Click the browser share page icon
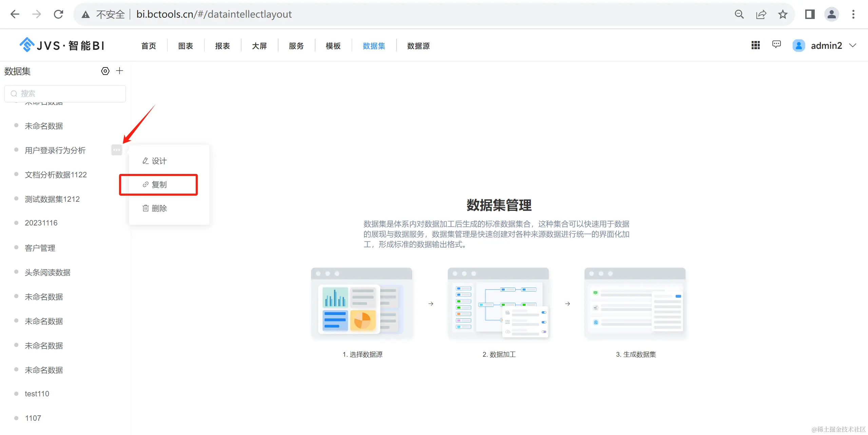 click(x=761, y=14)
